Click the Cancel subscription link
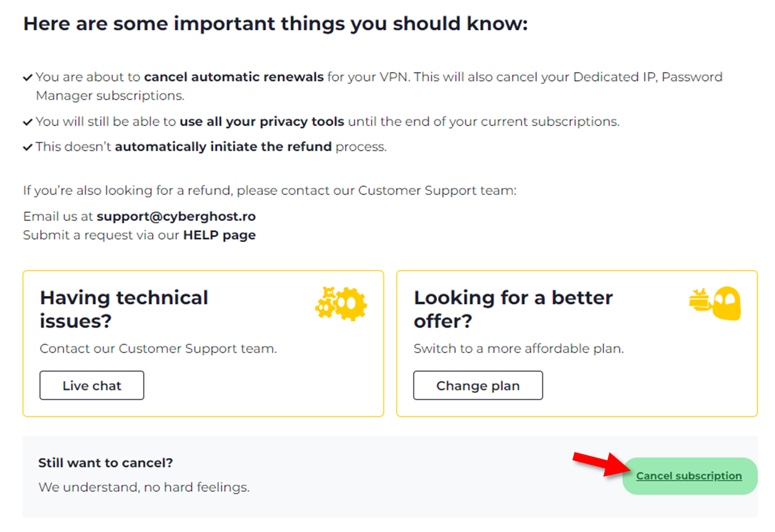This screenshot has height=532, width=775. (x=689, y=476)
